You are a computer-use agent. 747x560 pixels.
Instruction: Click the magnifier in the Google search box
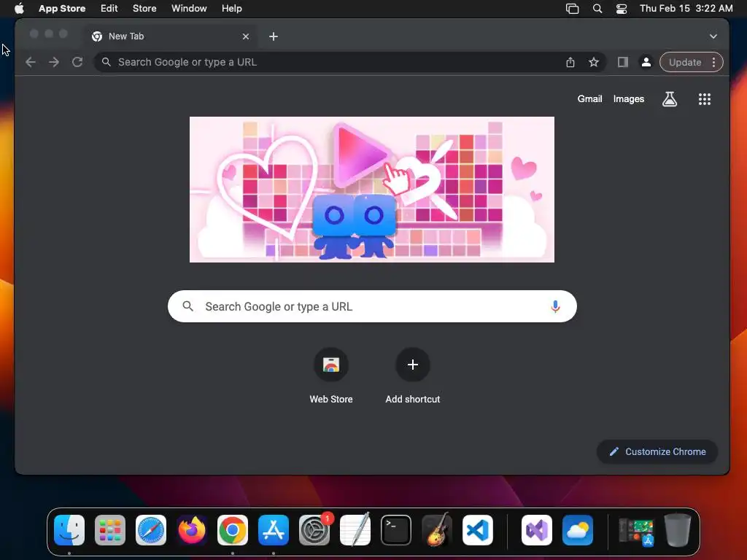point(188,306)
